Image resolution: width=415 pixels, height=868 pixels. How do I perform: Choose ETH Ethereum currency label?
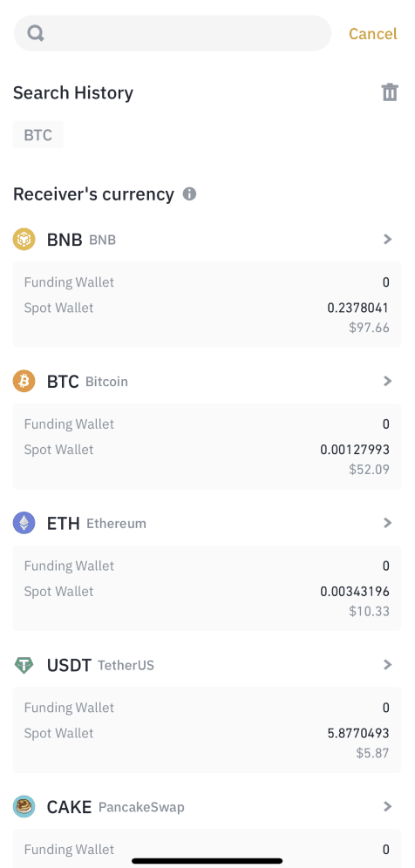click(97, 523)
